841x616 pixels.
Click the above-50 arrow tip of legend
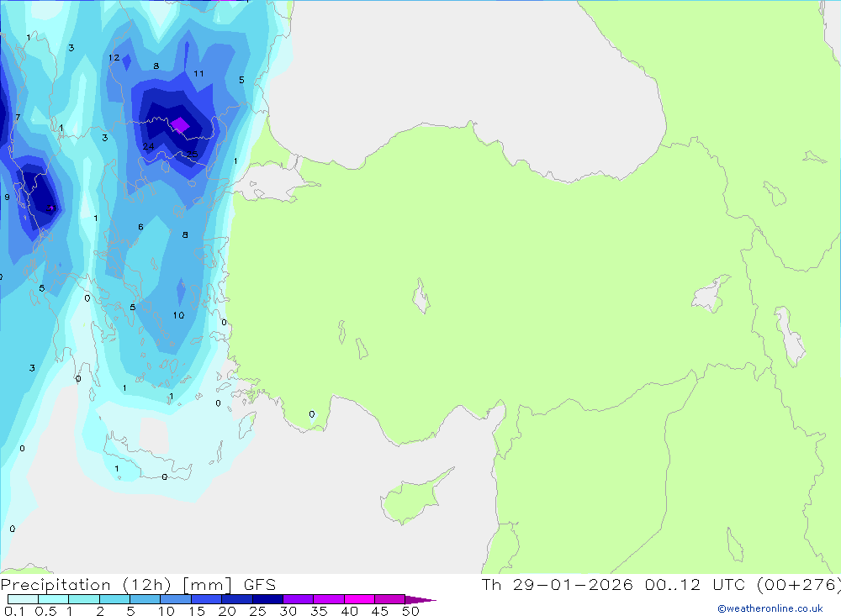420,600
